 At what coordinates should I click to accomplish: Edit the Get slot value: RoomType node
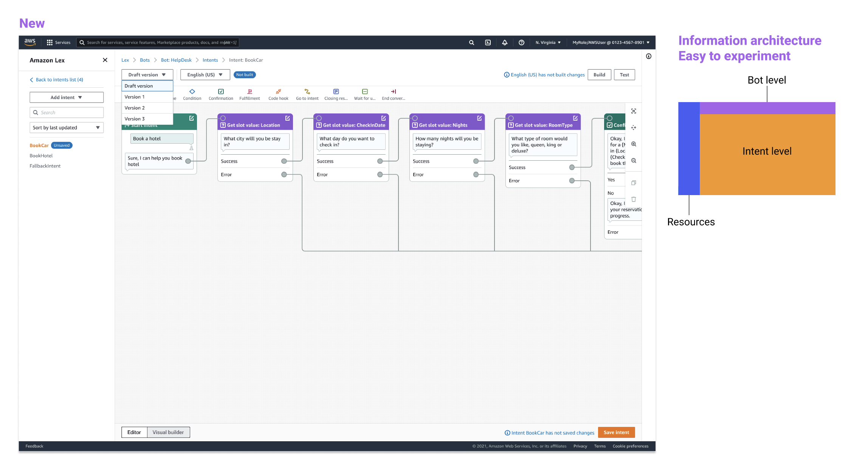pos(575,118)
